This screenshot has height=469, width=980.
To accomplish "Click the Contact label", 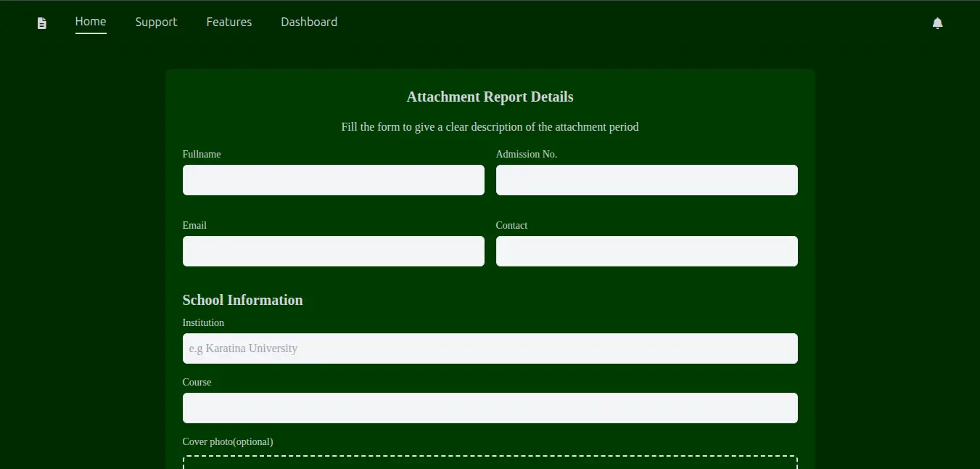I will (x=511, y=225).
